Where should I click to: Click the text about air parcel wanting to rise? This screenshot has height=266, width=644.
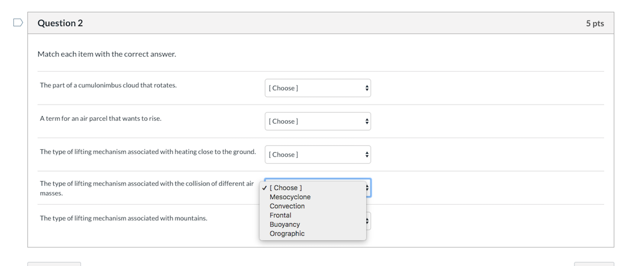coord(101,119)
